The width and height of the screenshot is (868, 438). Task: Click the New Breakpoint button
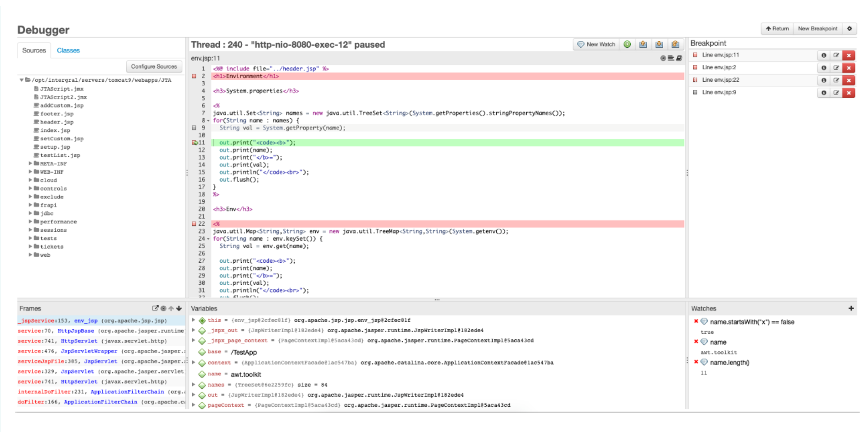tap(817, 29)
